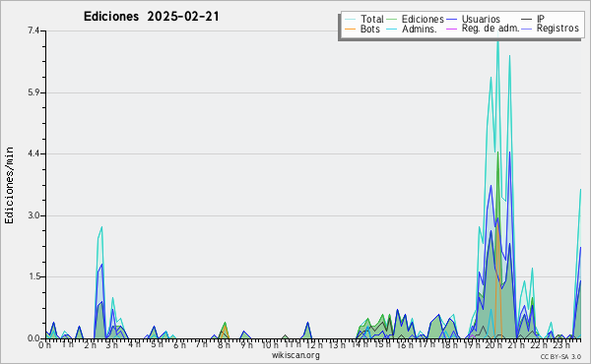Click the '20 h' x-axis label
The height and width of the screenshot is (364, 591).
pyautogui.click(x=492, y=344)
